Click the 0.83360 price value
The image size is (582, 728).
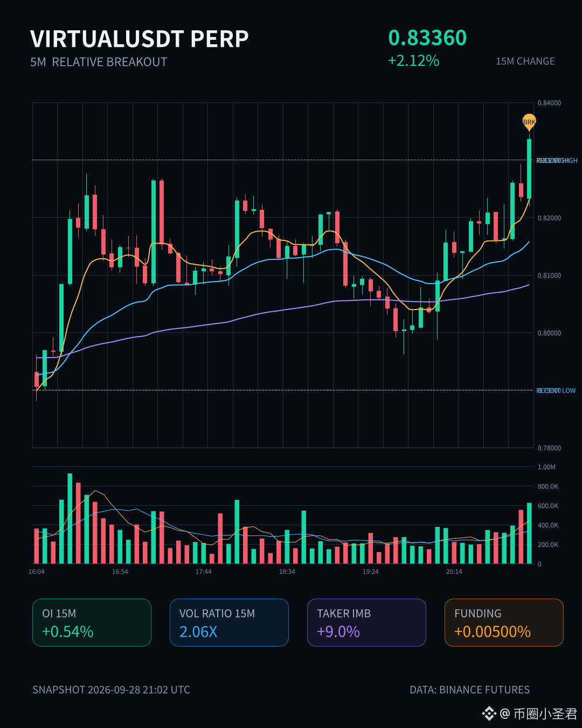(x=427, y=38)
